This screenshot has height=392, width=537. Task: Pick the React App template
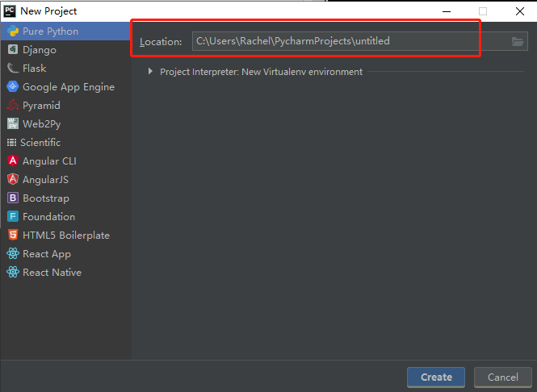pos(65,253)
